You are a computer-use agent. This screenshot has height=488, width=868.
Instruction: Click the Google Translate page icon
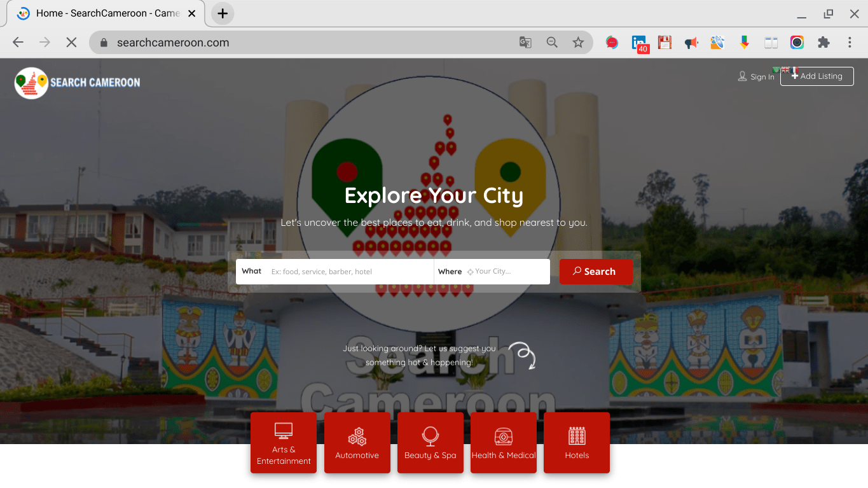(x=525, y=43)
